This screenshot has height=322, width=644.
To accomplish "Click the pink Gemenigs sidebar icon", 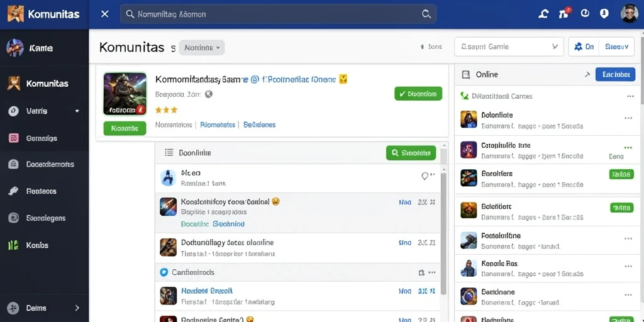I will click(14, 138).
